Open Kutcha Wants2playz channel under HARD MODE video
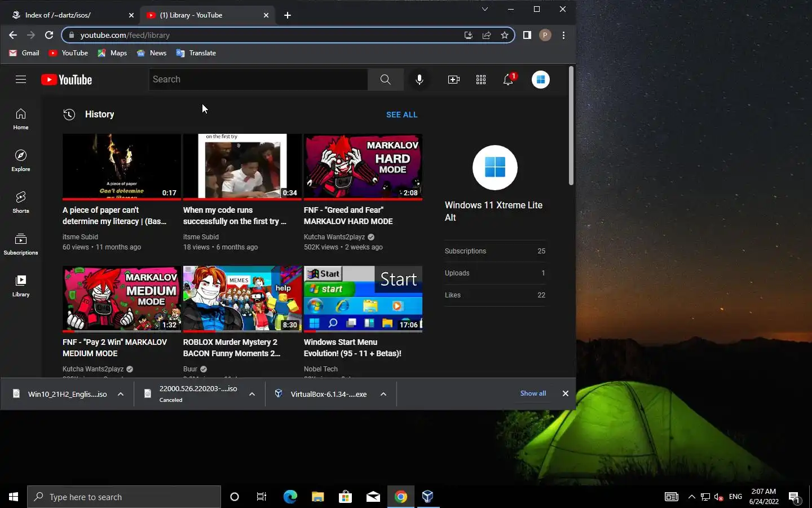Screen dimensions: 812x508 click(334, 237)
